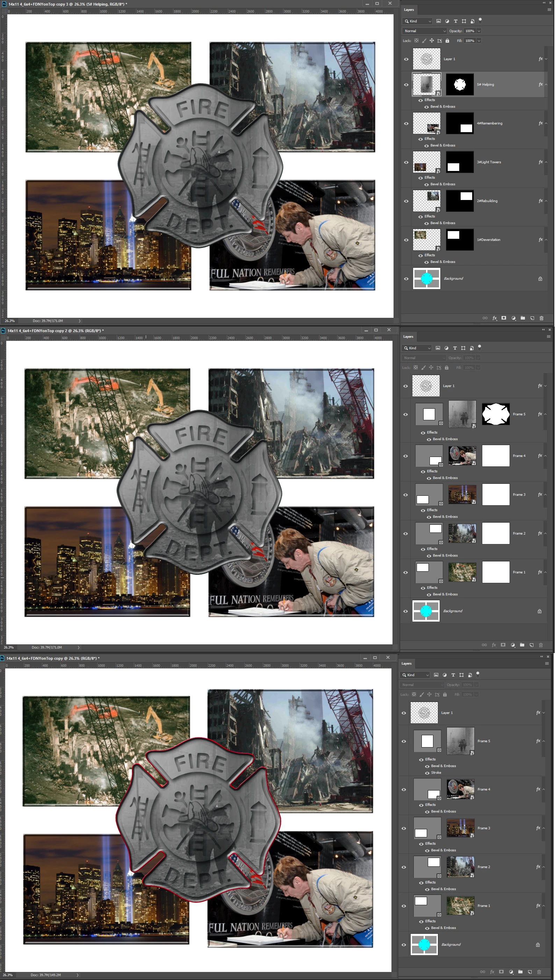Click Opacity 100% field in top panel
Viewport: 555px width, 980px height.
(x=470, y=31)
